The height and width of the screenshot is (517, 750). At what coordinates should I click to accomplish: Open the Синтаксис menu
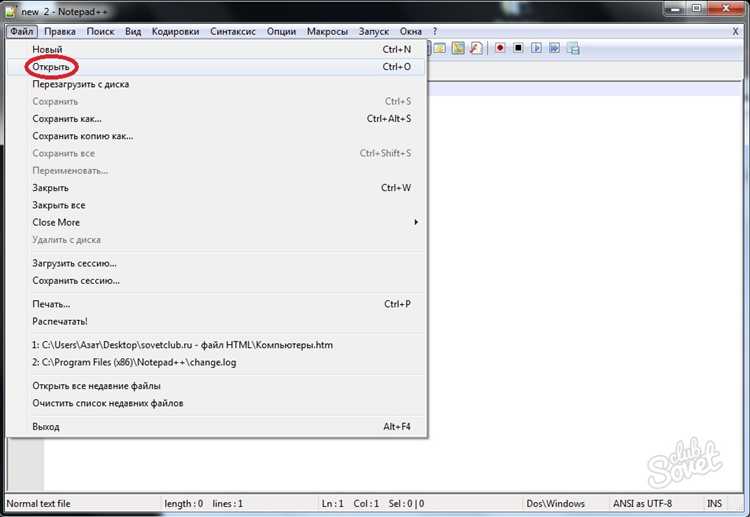click(233, 32)
